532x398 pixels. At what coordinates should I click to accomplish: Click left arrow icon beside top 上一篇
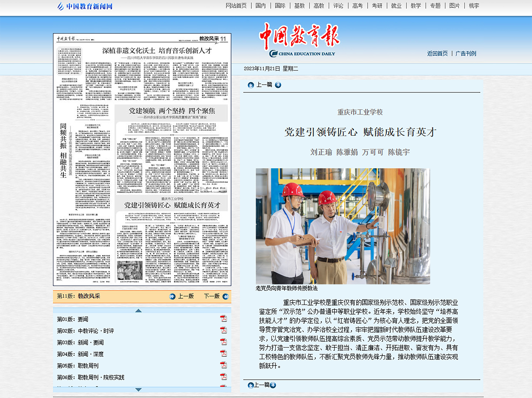click(x=251, y=85)
